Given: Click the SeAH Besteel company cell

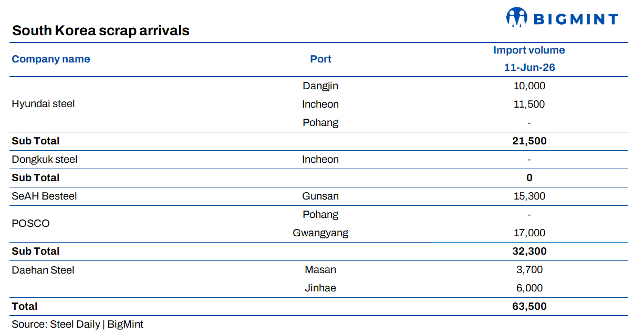Looking at the screenshot, I should (44, 196).
